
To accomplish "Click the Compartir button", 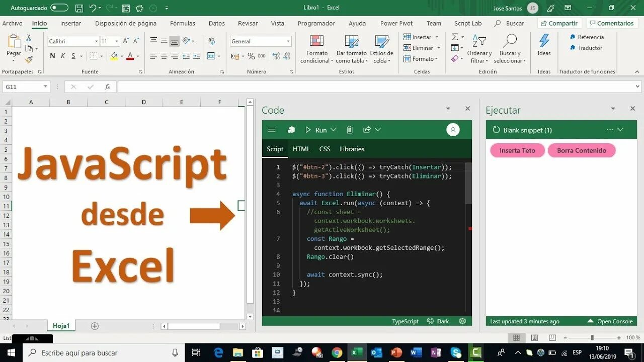I will (559, 23).
